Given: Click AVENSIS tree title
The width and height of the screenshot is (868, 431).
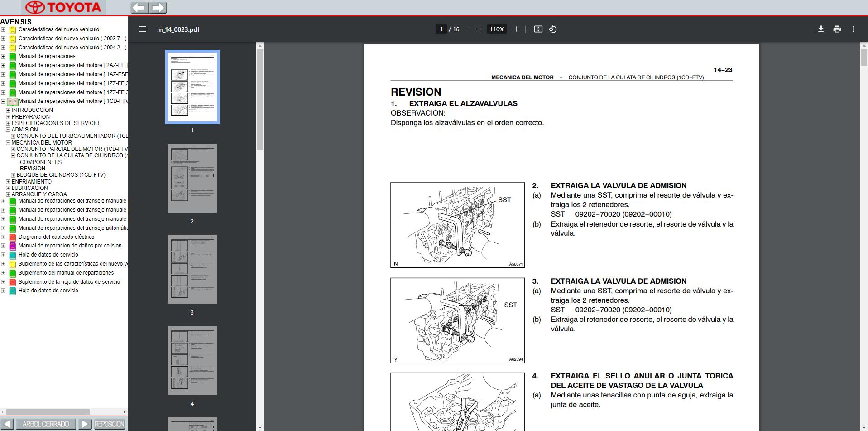Looking at the screenshot, I should (16, 22).
